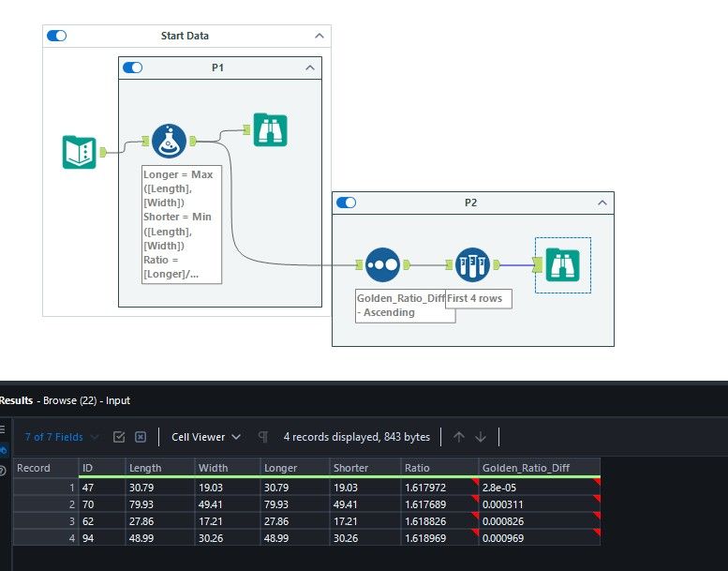Click the Length column header
Screen dimensions: 728x571
tap(159, 468)
